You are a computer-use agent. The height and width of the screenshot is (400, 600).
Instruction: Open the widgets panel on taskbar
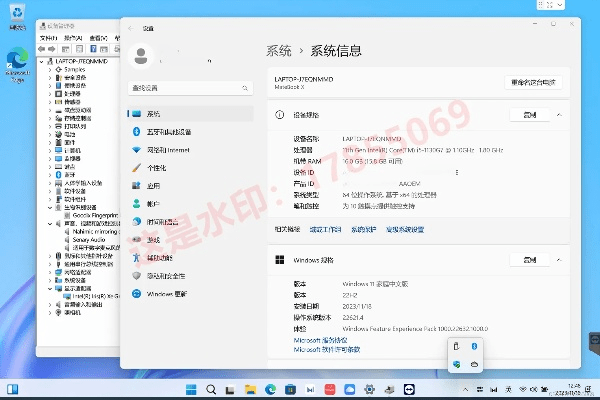(x=12, y=390)
